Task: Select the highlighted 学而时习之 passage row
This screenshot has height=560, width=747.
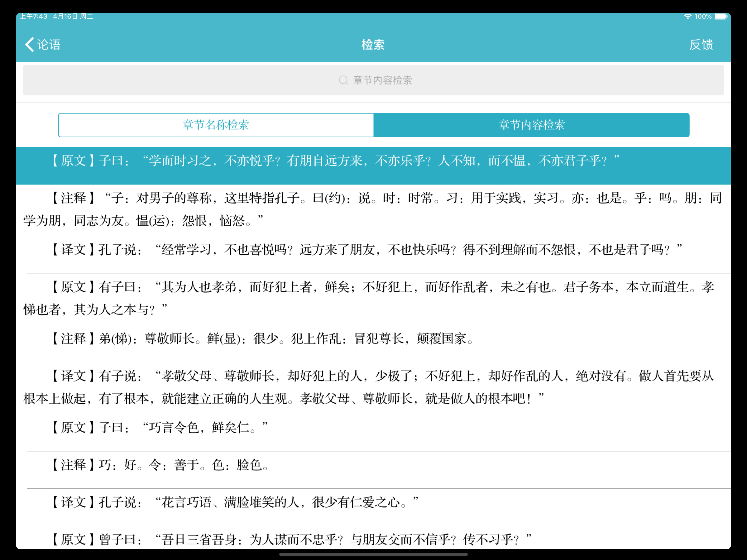Action: [373, 166]
